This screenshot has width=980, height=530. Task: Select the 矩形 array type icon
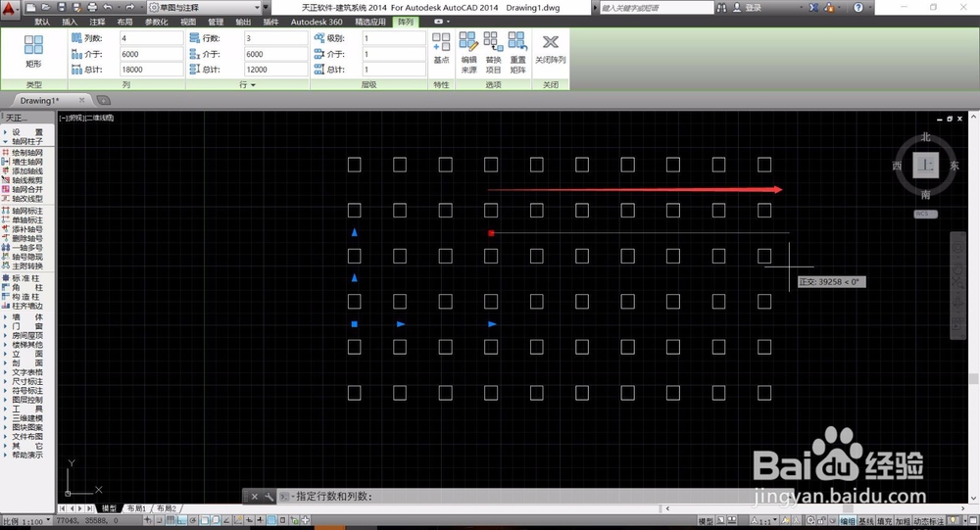click(x=33, y=52)
